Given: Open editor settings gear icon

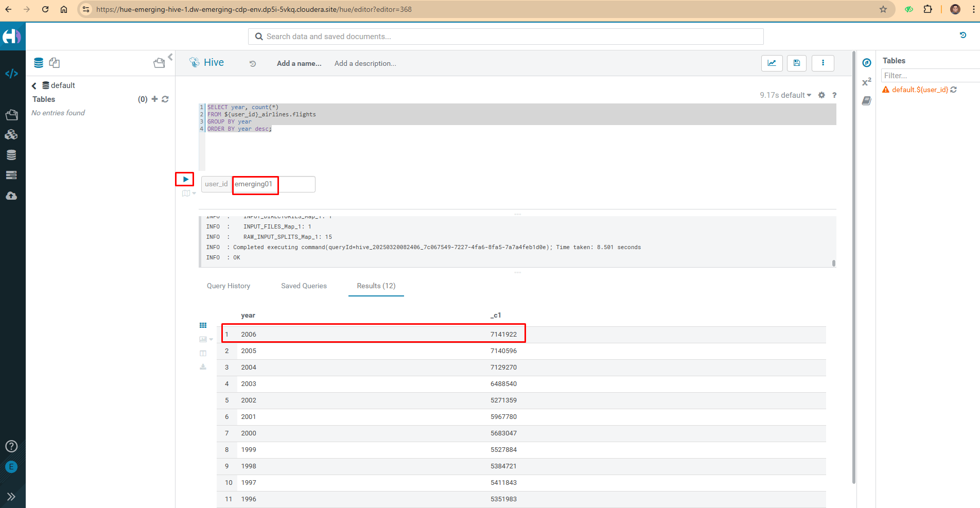Looking at the screenshot, I should click(x=821, y=95).
